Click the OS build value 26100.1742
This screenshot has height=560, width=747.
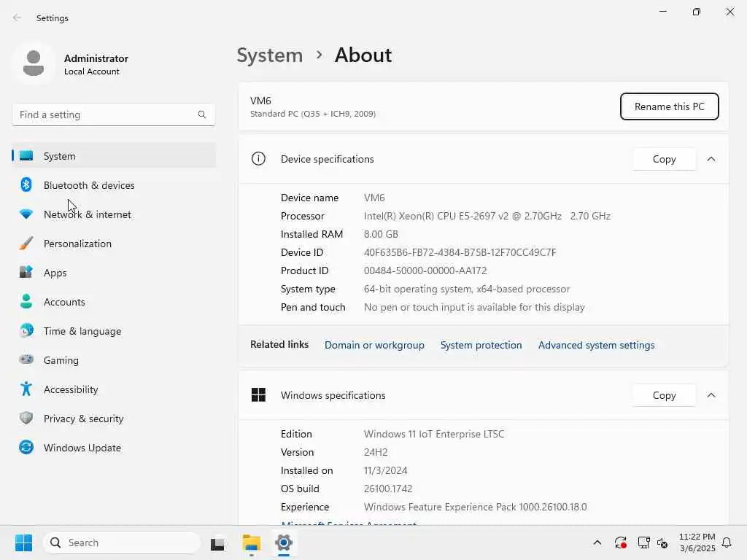pyautogui.click(x=388, y=489)
